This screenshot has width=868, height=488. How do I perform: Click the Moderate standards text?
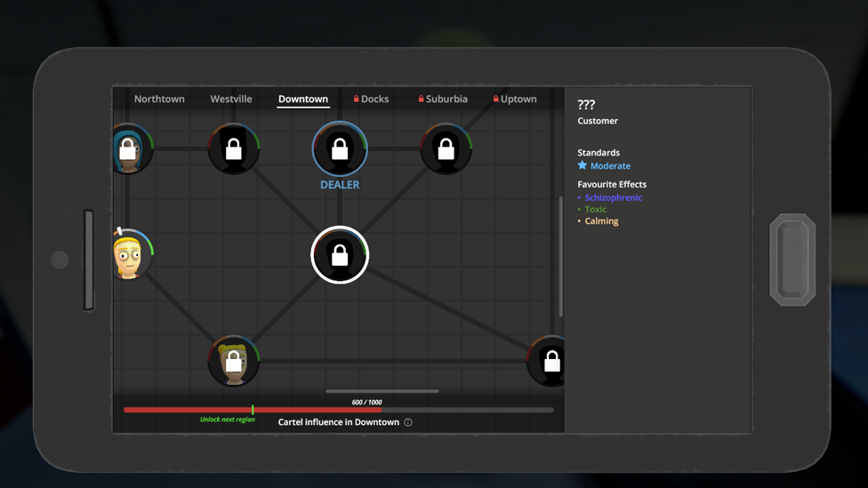tap(610, 166)
